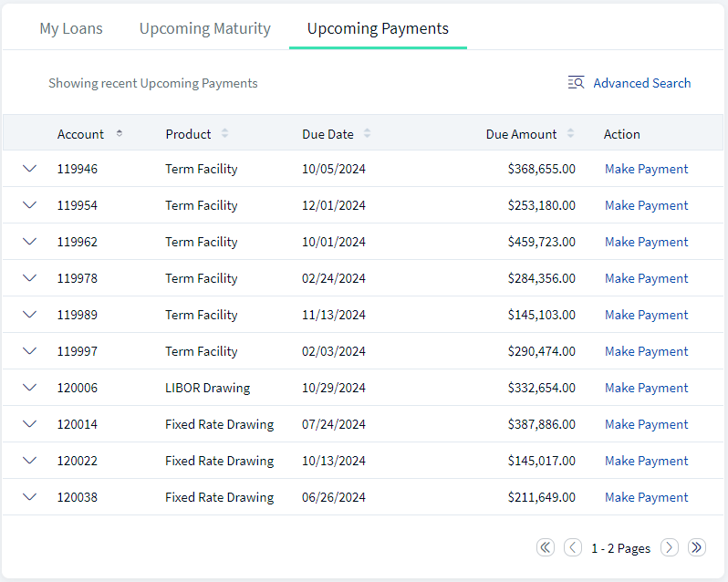Make Payment for account 119962
The width and height of the screenshot is (728, 582).
pyautogui.click(x=646, y=242)
